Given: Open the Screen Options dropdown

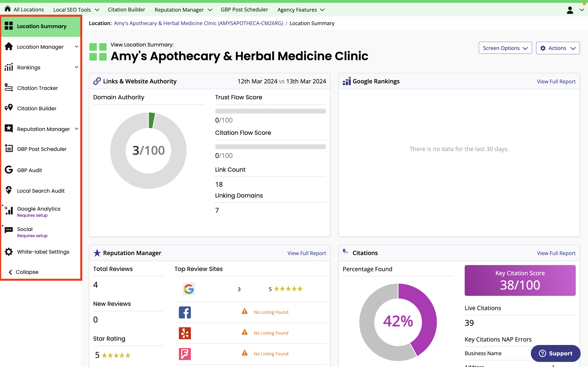Looking at the screenshot, I should click(505, 48).
